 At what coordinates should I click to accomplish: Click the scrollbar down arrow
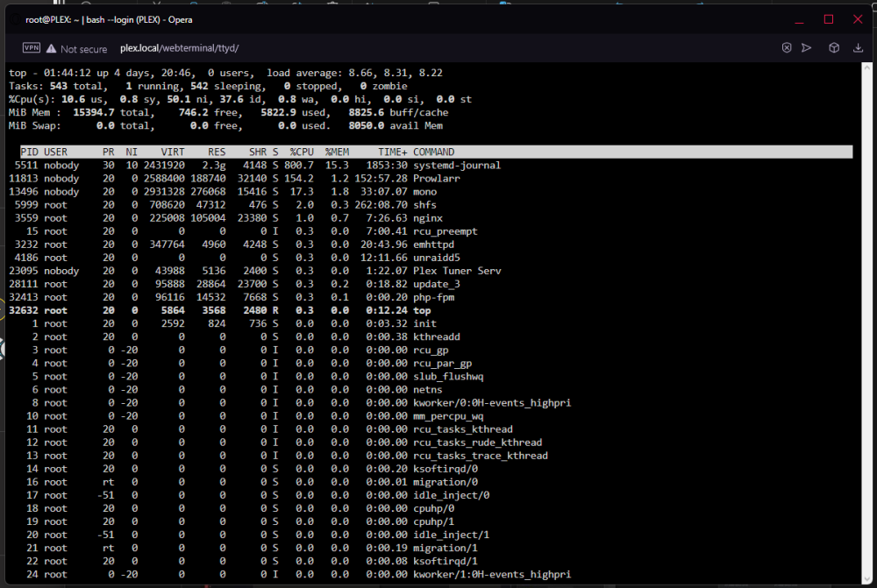(x=868, y=579)
